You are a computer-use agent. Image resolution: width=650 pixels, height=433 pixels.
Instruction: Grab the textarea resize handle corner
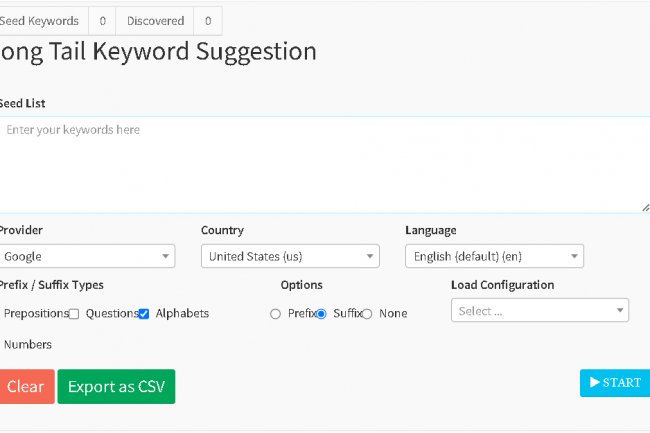[x=645, y=207]
